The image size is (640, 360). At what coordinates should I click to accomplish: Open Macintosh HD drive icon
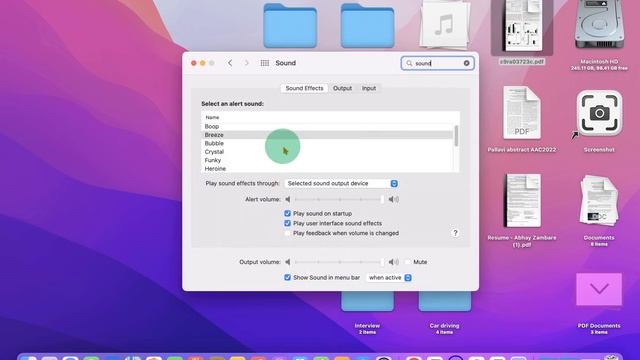tap(599, 24)
